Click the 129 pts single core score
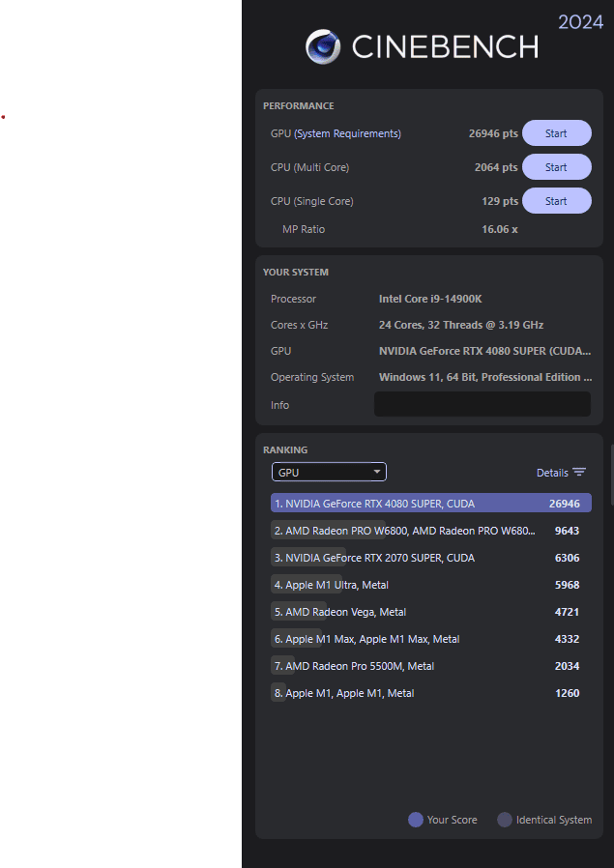The height and width of the screenshot is (868, 614). point(500,201)
